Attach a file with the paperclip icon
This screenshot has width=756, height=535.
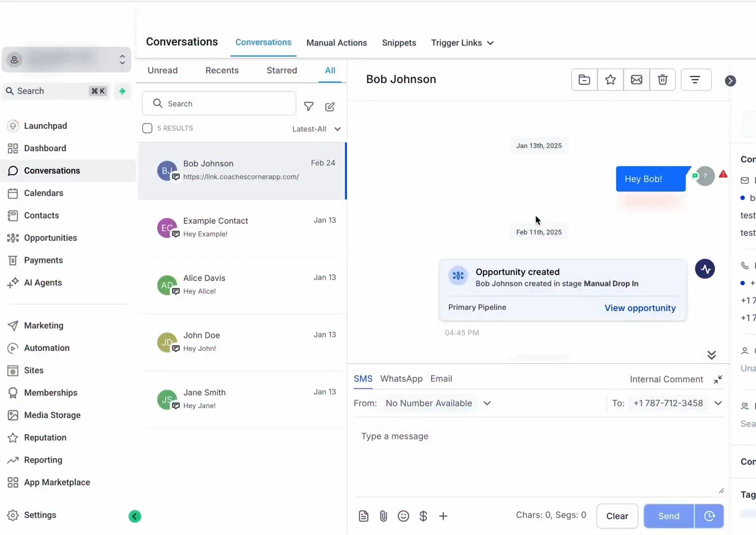pyautogui.click(x=384, y=516)
